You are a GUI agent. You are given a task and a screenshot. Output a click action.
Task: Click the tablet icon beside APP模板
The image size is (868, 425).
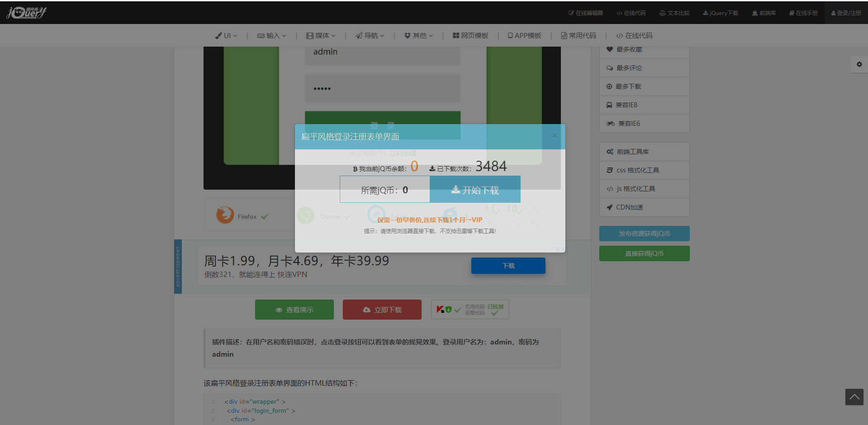[x=510, y=35]
